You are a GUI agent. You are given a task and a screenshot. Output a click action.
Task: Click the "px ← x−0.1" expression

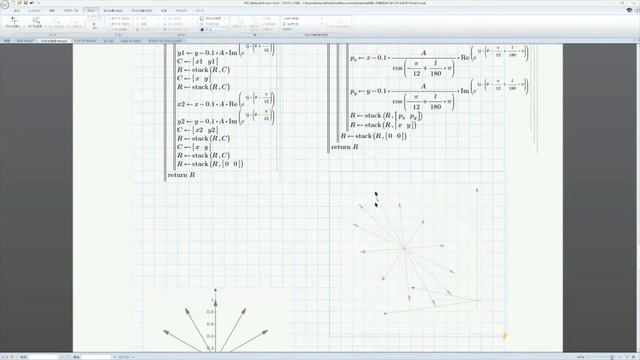(x=439, y=61)
